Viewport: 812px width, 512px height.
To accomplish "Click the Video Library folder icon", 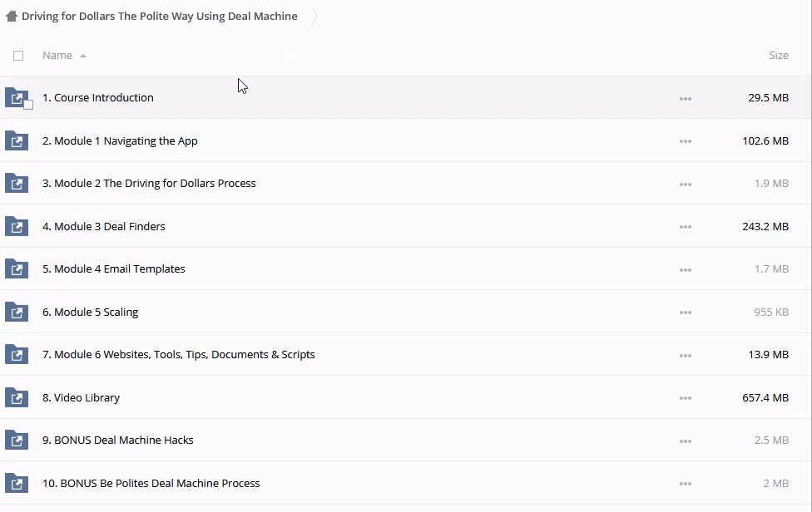I will (x=16, y=397).
